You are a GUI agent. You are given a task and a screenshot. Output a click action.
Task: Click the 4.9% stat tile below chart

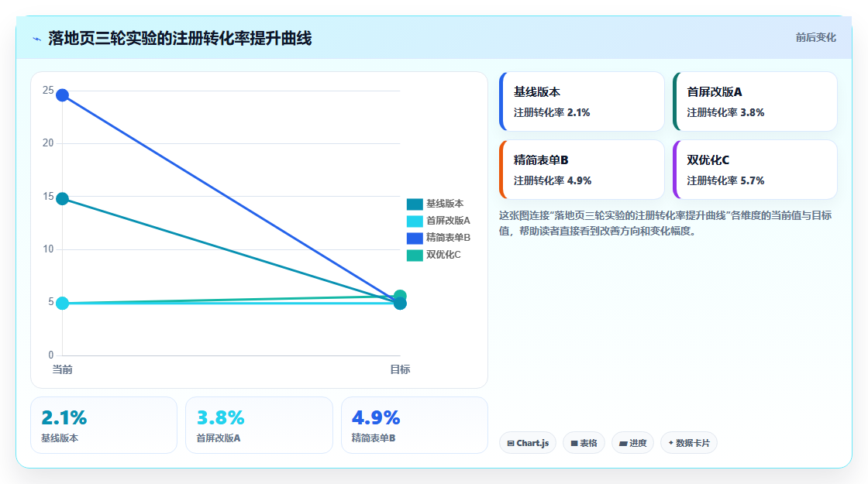click(x=415, y=425)
